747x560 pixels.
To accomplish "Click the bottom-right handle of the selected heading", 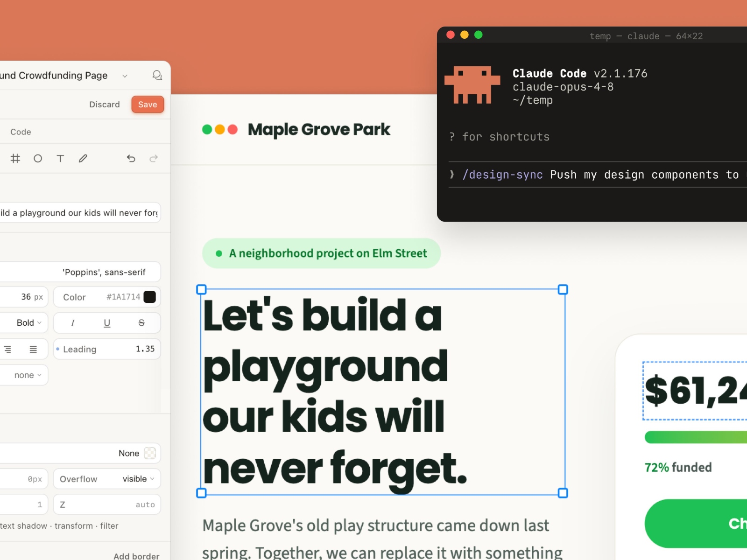I will click(x=563, y=493).
